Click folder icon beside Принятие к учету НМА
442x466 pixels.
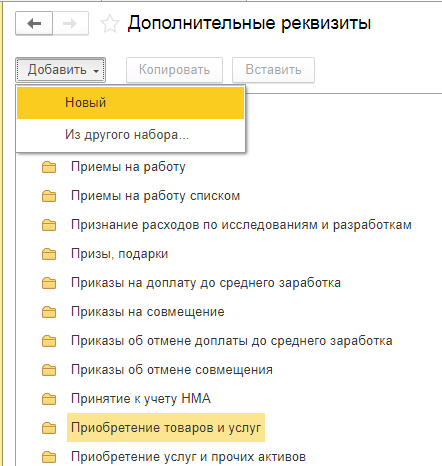49,399
